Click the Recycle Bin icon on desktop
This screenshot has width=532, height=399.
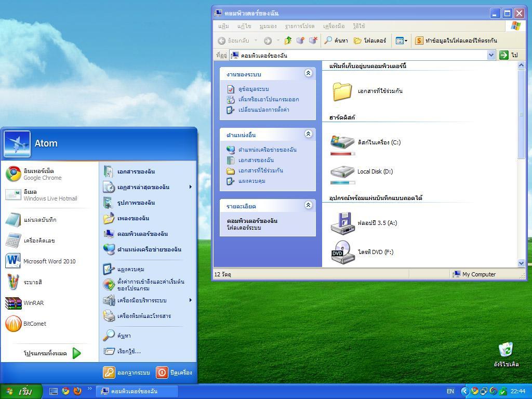coord(506,350)
